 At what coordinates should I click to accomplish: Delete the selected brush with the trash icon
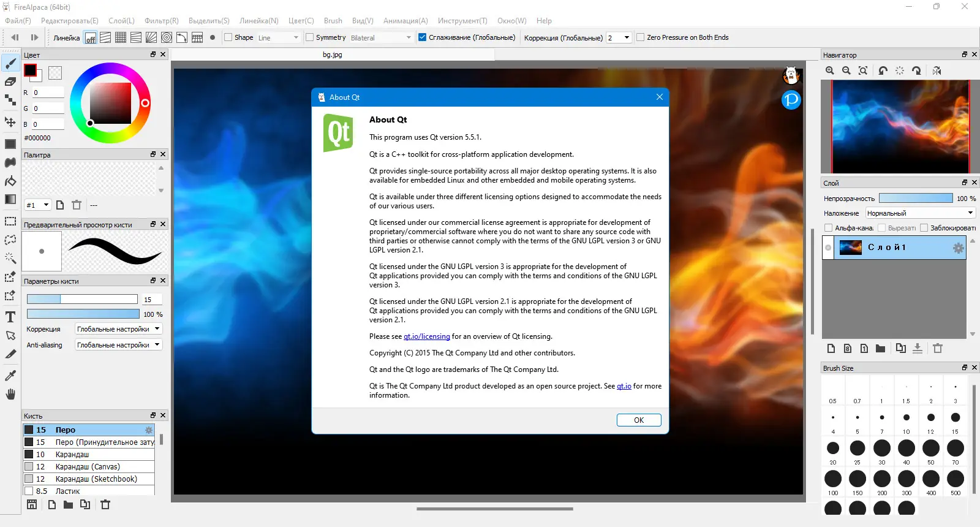(105, 505)
